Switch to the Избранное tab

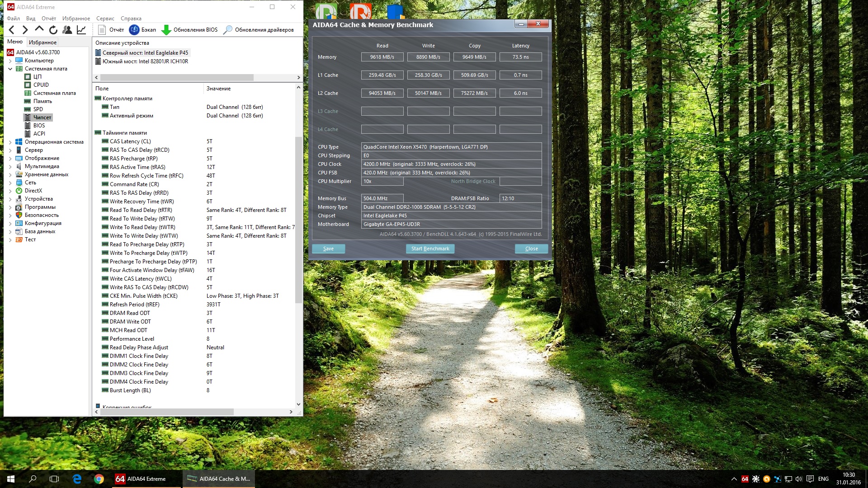pos(42,42)
